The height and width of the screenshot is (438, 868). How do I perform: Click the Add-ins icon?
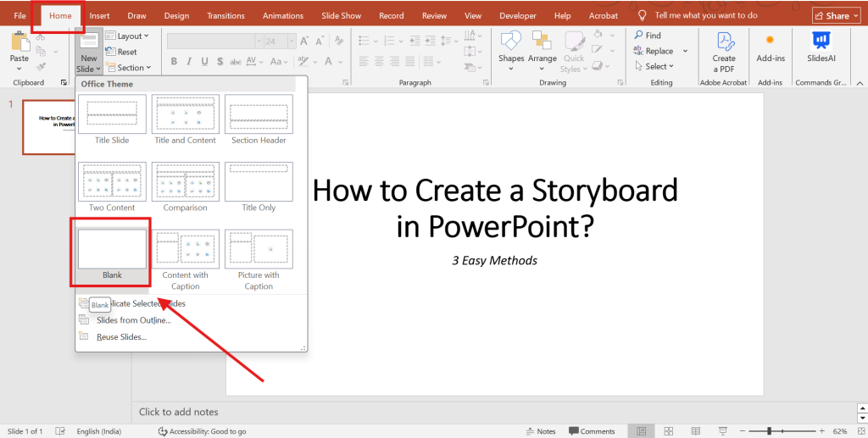[770, 40]
